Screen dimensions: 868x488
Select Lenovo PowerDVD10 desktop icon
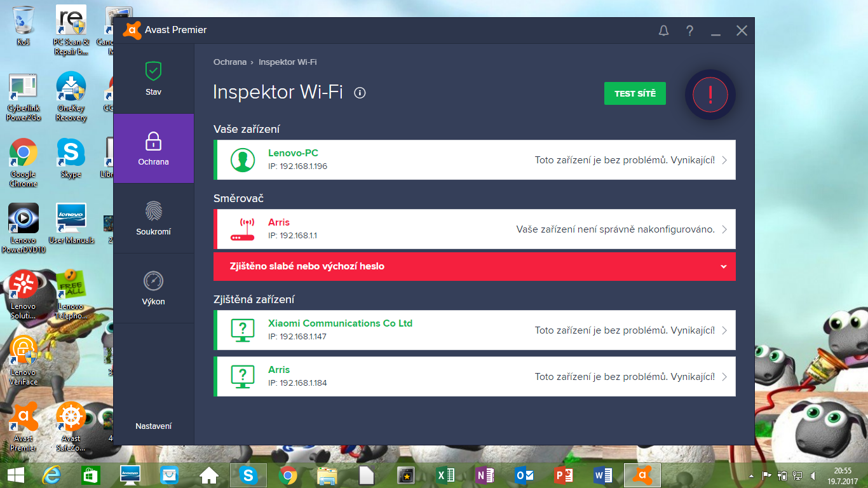(x=24, y=229)
